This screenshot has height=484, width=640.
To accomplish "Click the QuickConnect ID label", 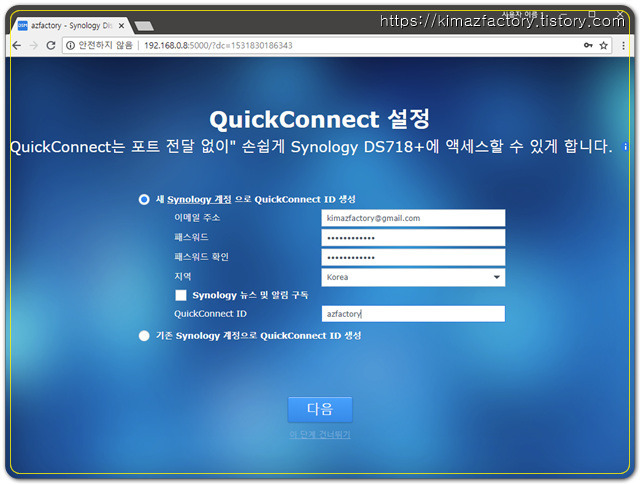I will (210, 314).
